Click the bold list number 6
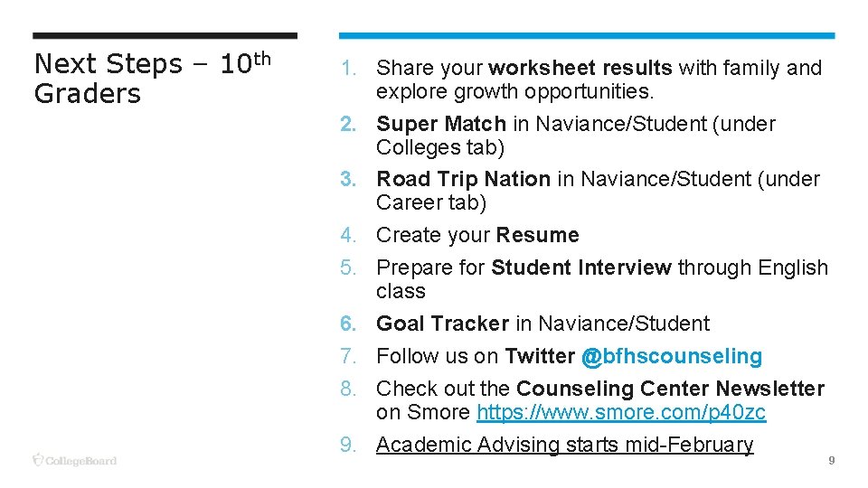The width and height of the screenshot is (868, 488). (348, 324)
